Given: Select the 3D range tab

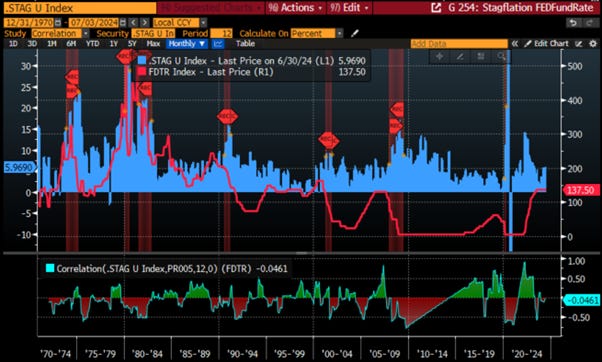Looking at the screenshot, I should click(x=32, y=44).
